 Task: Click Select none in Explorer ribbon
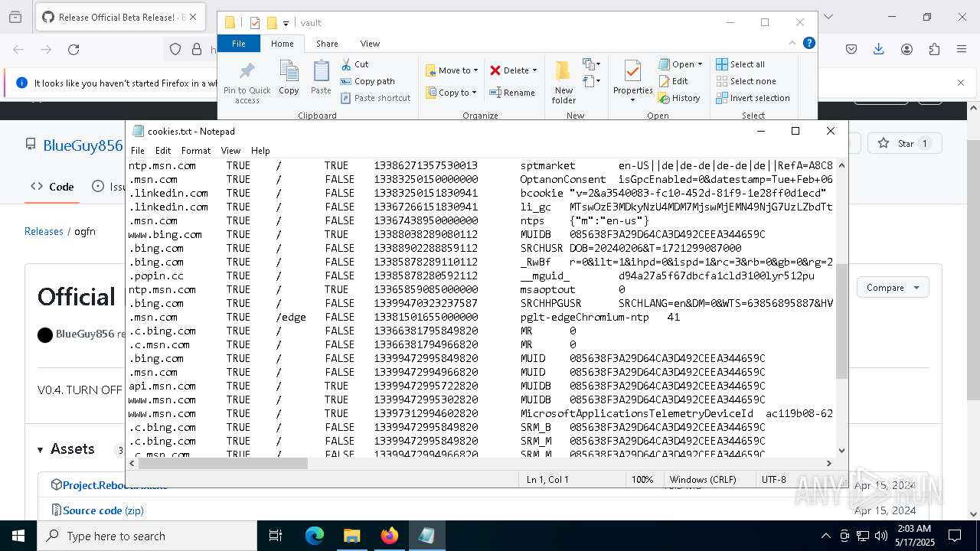point(746,81)
